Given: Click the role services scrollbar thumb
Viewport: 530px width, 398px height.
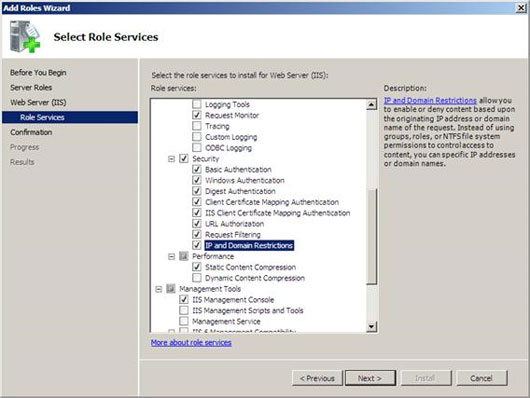Looking at the screenshot, I should click(x=371, y=237).
